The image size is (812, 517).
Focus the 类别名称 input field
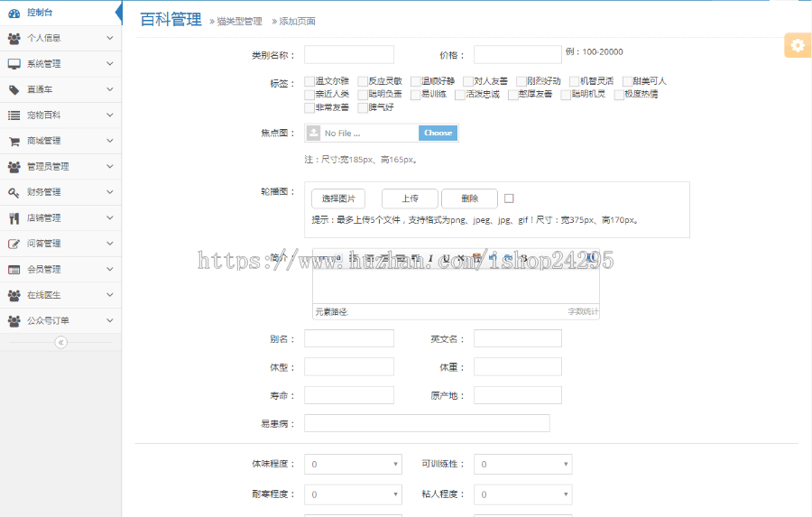349,54
